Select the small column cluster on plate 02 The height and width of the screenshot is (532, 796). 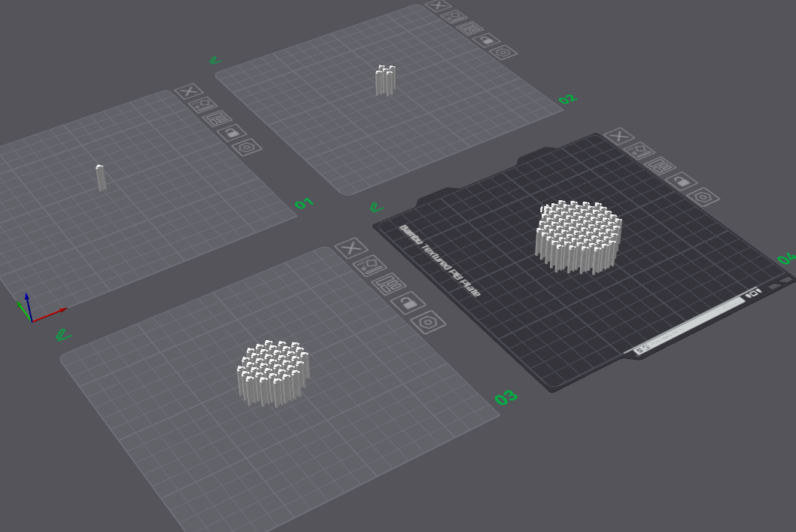[x=385, y=81]
